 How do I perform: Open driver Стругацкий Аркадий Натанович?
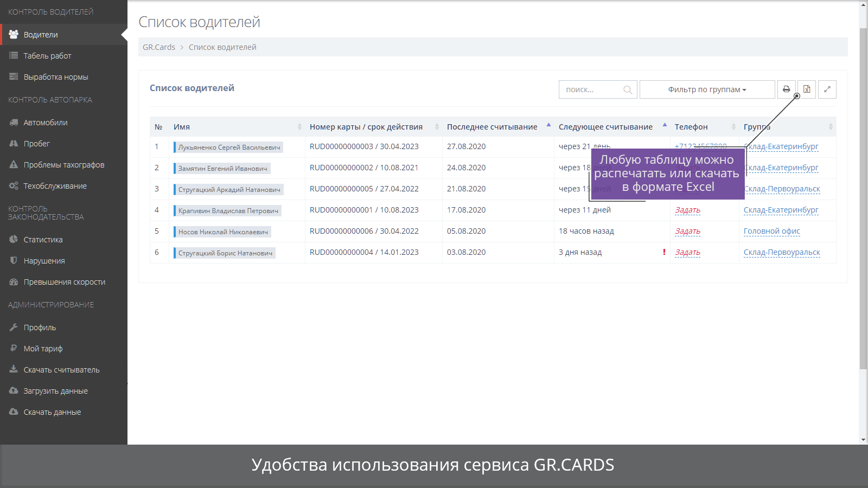[x=229, y=189]
